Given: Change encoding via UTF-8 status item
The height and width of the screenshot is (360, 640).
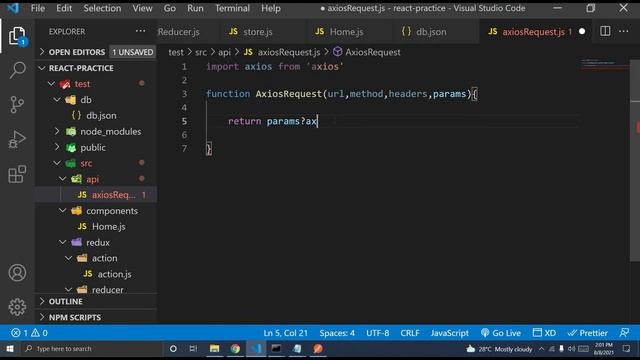Looking at the screenshot, I should point(378,333).
